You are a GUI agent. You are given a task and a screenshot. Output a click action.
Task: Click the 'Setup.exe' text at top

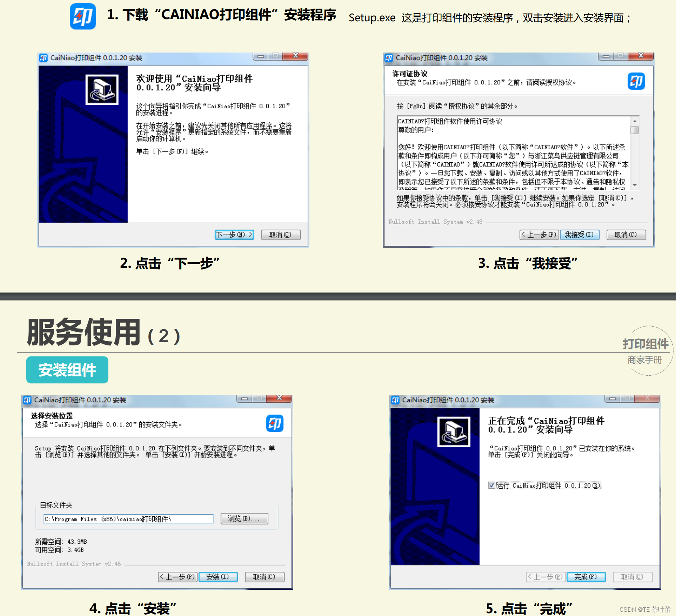pos(372,18)
